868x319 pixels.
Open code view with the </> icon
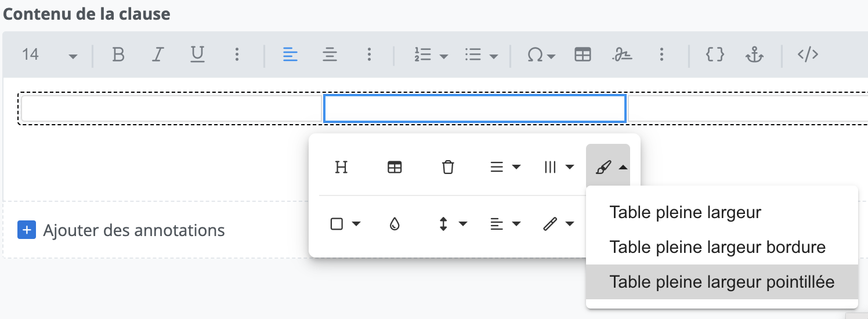(x=808, y=55)
